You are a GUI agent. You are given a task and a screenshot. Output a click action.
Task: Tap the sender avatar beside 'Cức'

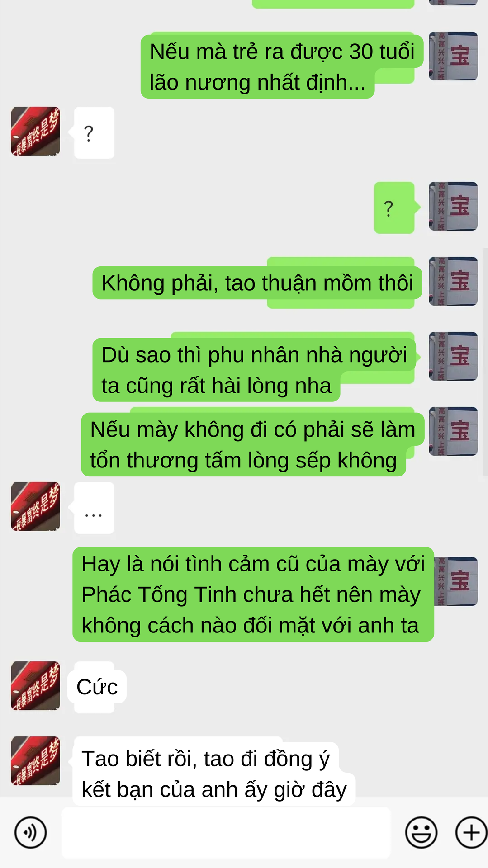(x=35, y=686)
